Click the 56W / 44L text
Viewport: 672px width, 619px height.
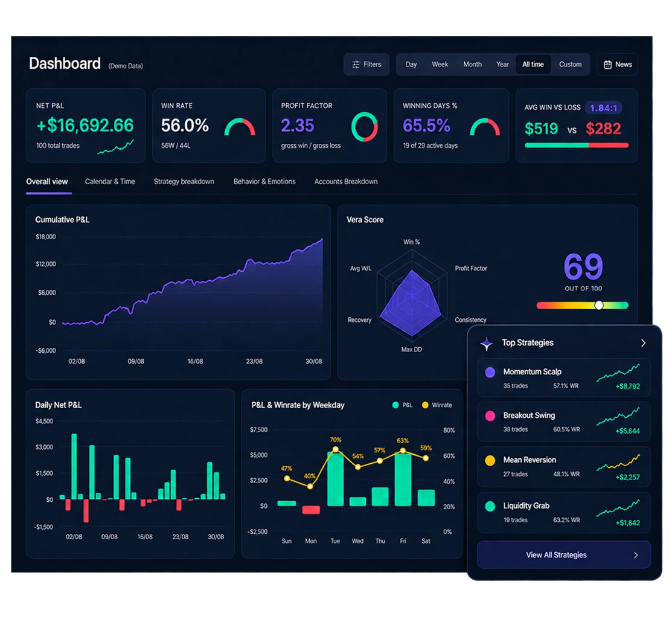point(176,146)
